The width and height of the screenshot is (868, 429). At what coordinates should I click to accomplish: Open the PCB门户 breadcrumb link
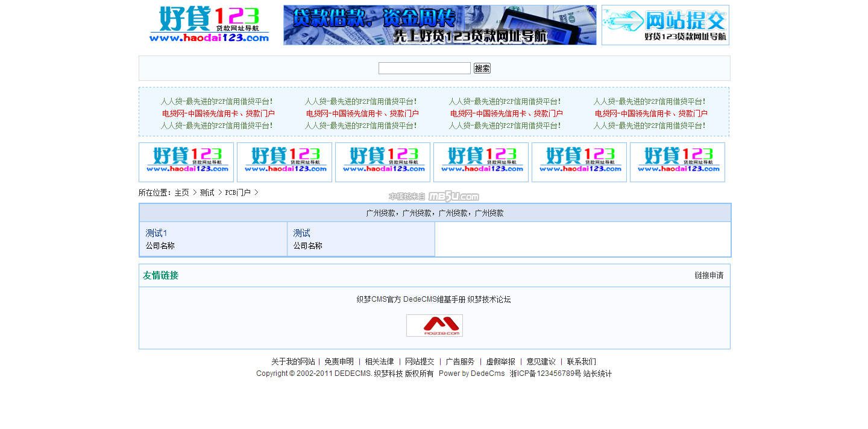click(237, 192)
